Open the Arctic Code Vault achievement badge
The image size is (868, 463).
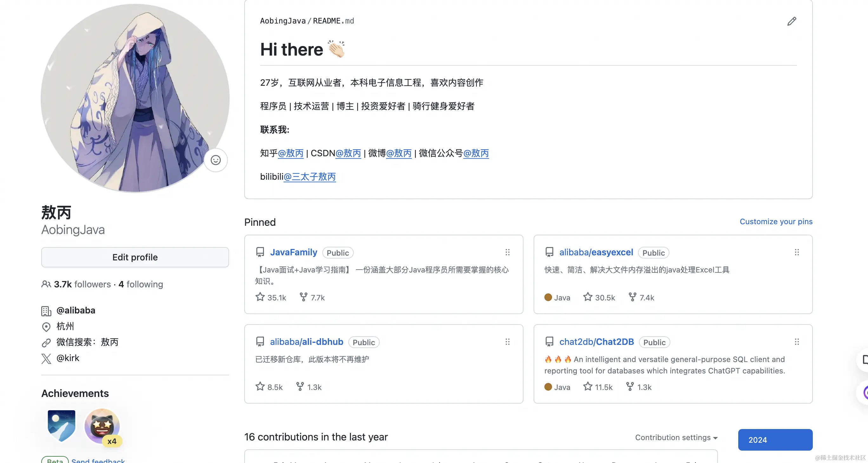point(61,426)
